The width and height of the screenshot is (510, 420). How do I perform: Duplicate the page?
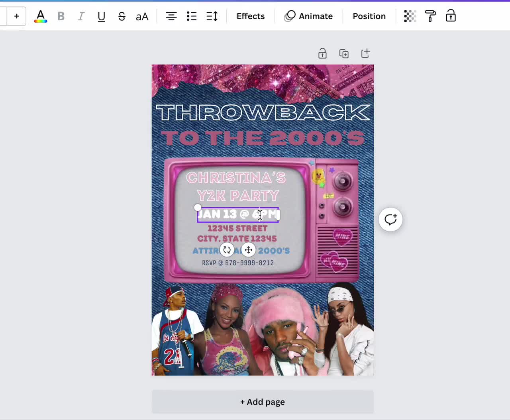point(344,53)
